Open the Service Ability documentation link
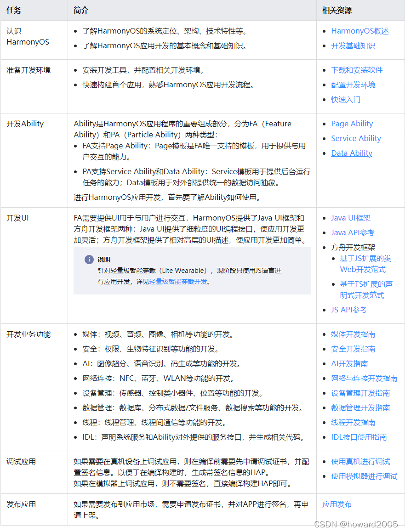The width and height of the screenshot is (405, 532). [x=356, y=138]
